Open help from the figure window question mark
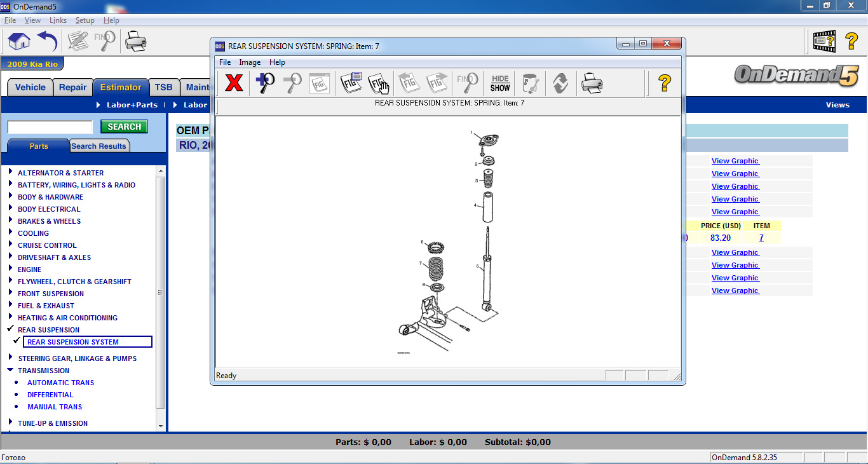This screenshot has height=464, width=868. tap(665, 83)
